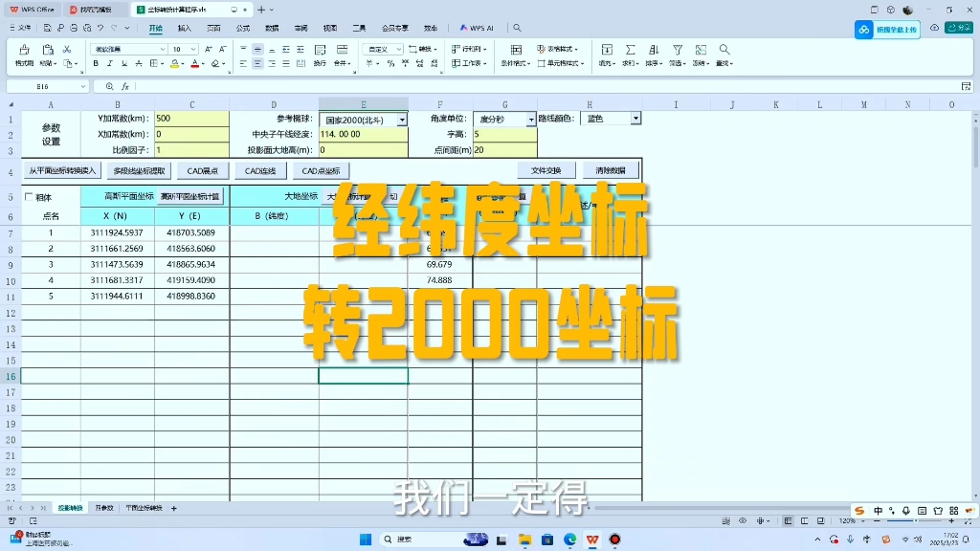Open the 角度单位 dropdown showing 度分秒
Image resolution: width=980 pixels, height=551 pixels.
coord(532,119)
